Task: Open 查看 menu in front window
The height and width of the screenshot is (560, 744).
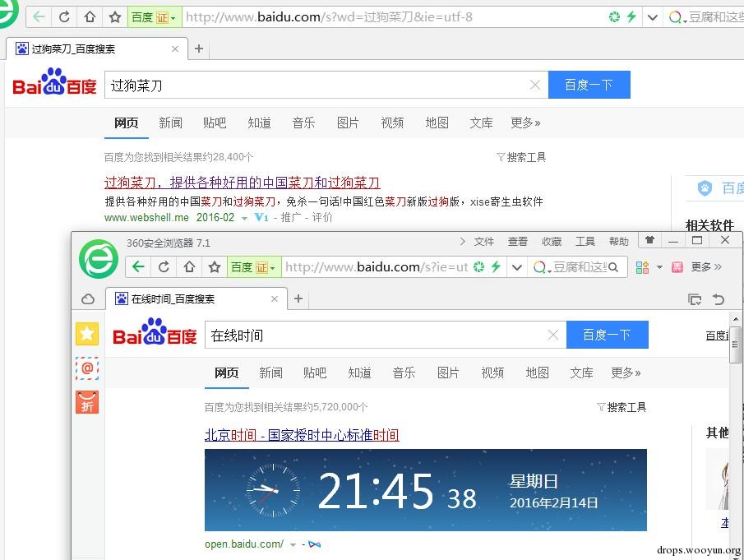Action: click(x=518, y=242)
